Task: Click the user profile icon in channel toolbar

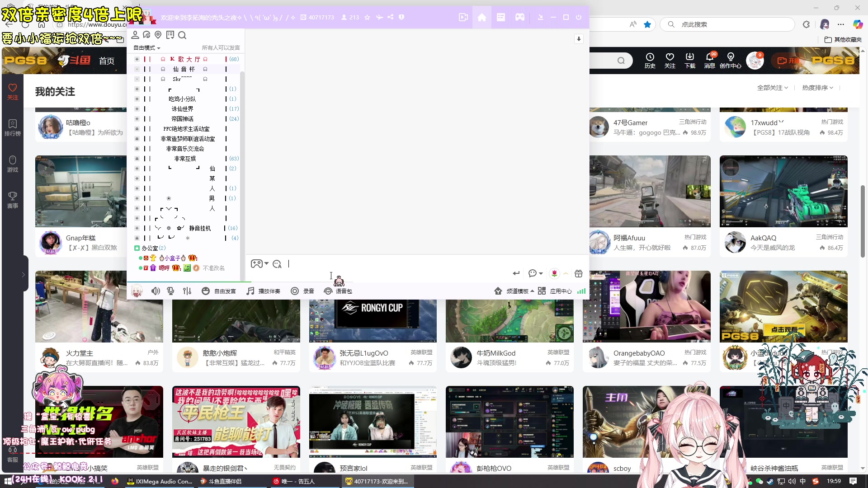Action: [135, 35]
